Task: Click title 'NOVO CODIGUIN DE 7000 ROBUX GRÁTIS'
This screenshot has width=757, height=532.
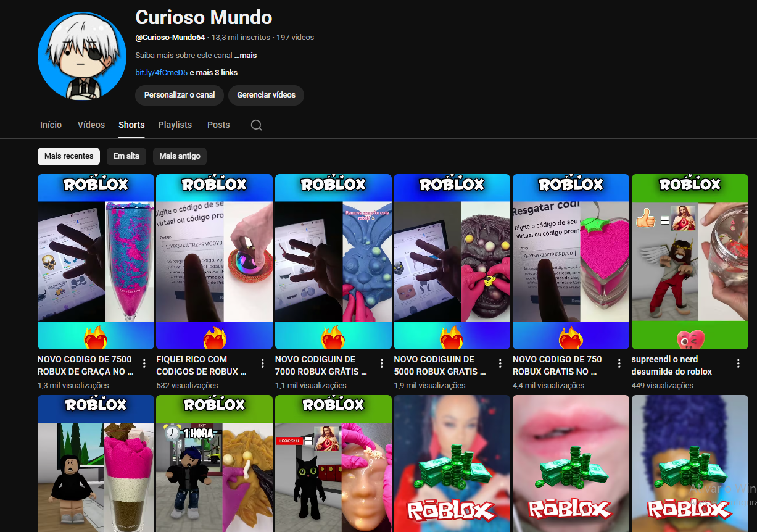Action: tap(321, 365)
